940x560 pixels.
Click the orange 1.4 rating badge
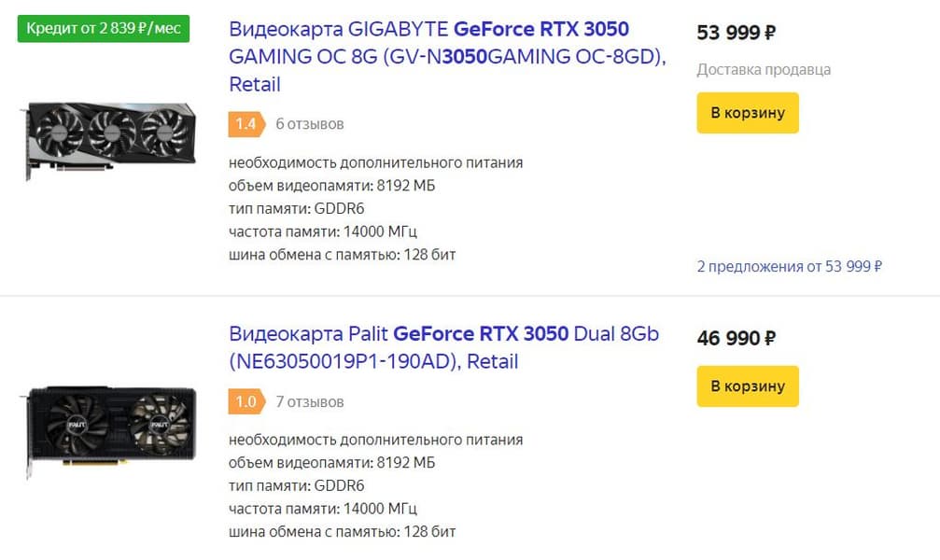coord(246,124)
